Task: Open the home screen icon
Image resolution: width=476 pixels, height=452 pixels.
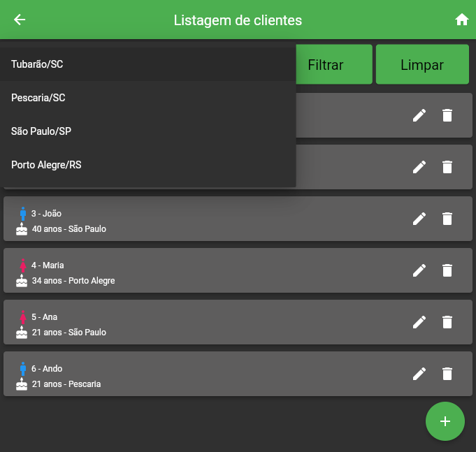Action: 461,20
